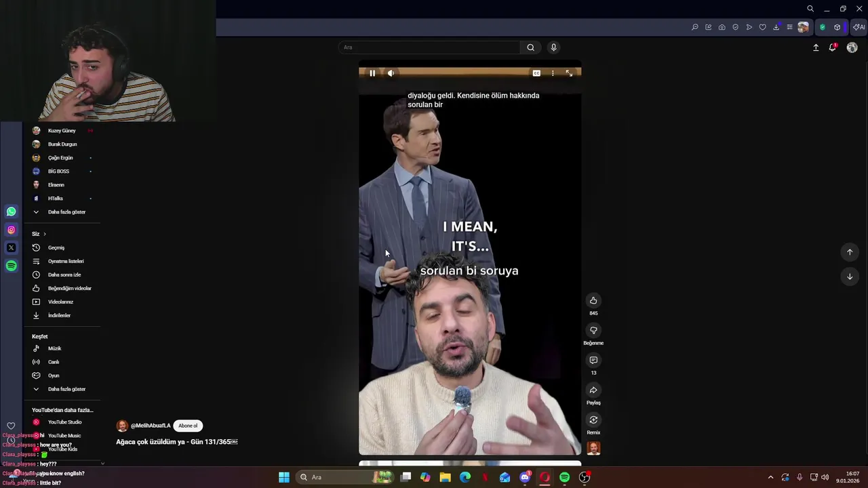Click the YouTube search field Ara
Viewport: 868px width, 488px height.
tap(429, 47)
